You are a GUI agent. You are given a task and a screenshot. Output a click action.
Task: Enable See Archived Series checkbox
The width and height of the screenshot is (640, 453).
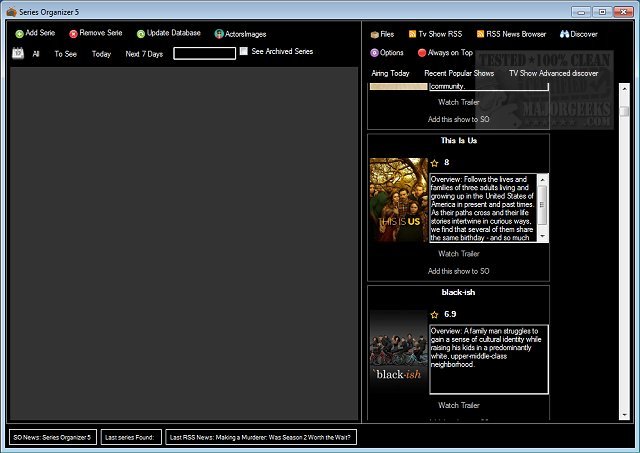pyautogui.click(x=244, y=51)
